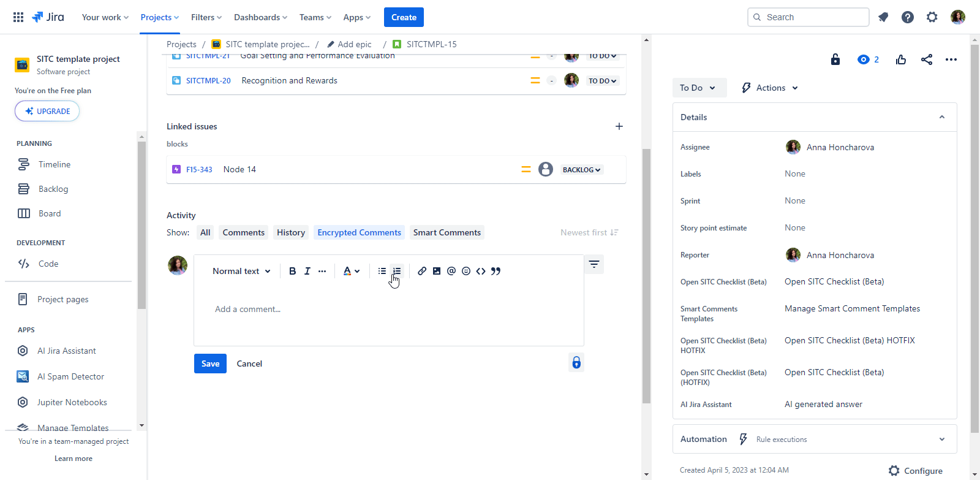Open Backlog in the sidebar
This screenshot has width=980, height=480.
point(53,189)
